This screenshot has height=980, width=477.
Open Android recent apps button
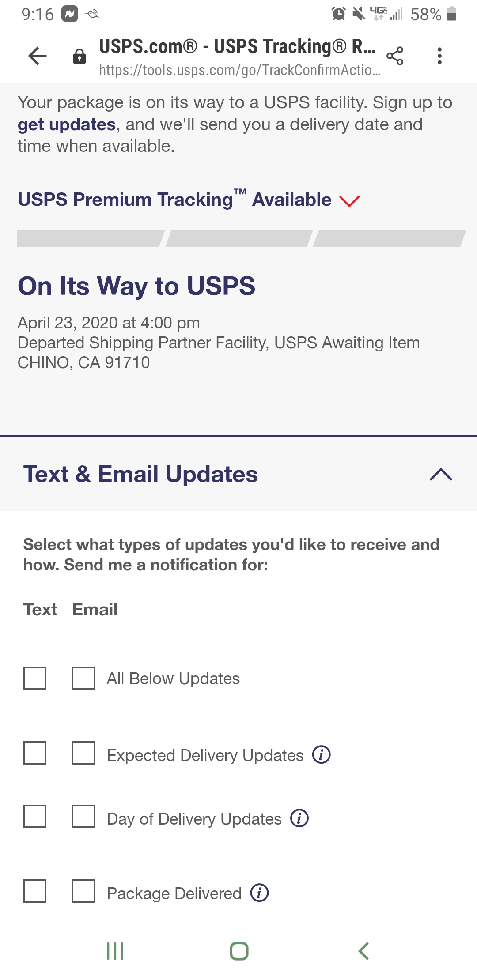[115, 951]
